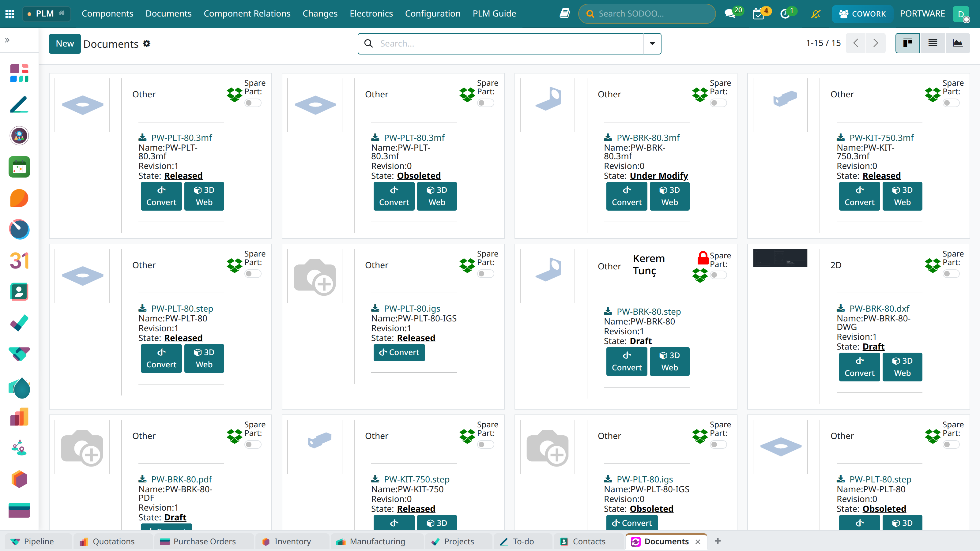Click the Documents search field
The height and width of the screenshot is (551, 980).
point(509,43)
